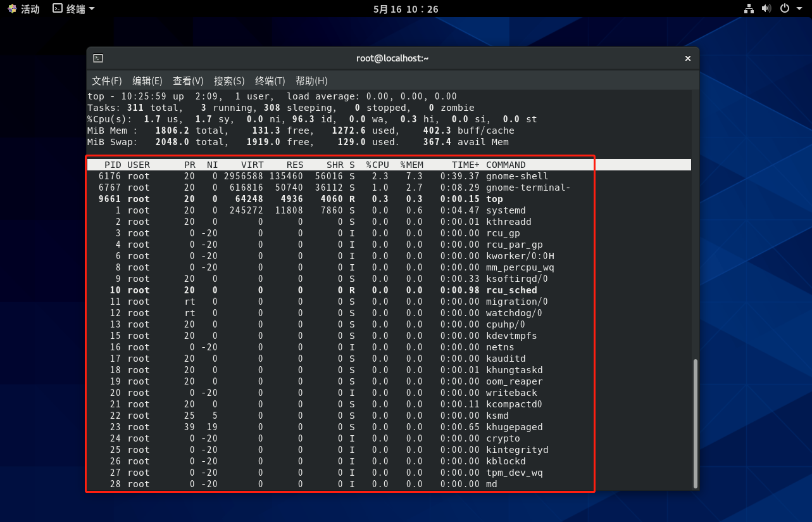The width and height of the screenshot is (812, 522).
Task: Open the 搜索(S) menu
Action: coord(229,81)
